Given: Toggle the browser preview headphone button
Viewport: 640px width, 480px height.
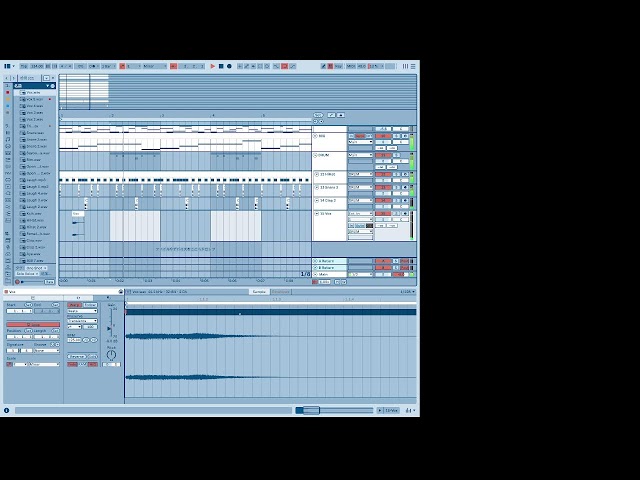Looking at the screenshot, I should pyautogui.click(x=17, y=282).
